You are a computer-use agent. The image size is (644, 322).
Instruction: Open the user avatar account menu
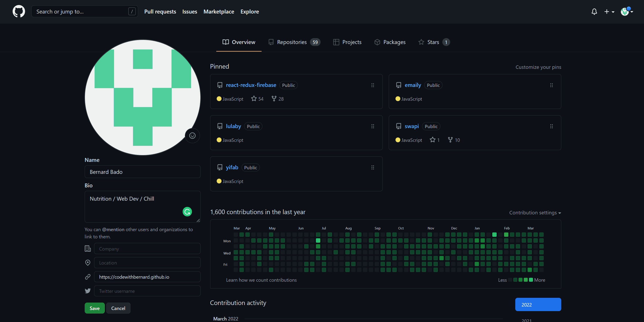[x=627, y=12]
